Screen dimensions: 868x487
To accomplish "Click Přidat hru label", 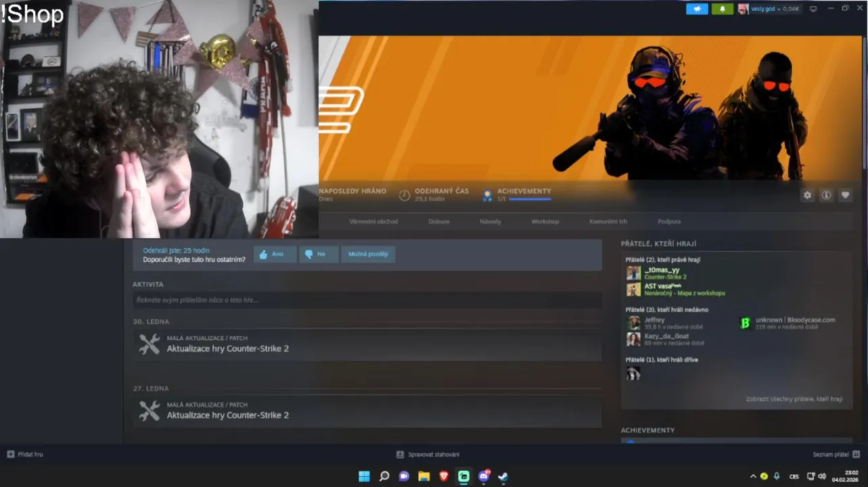I will click(30, 455).
